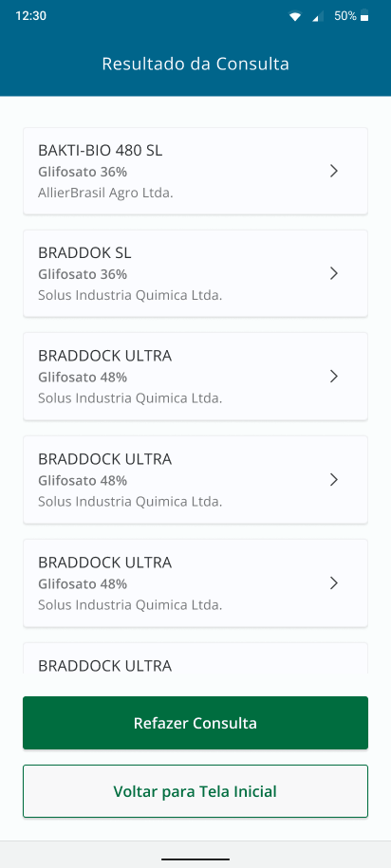Tap the home gesture bar at screen bottom
Image resolution: width=391 pixels, height=868 pixels.
(x=195, y=859)
